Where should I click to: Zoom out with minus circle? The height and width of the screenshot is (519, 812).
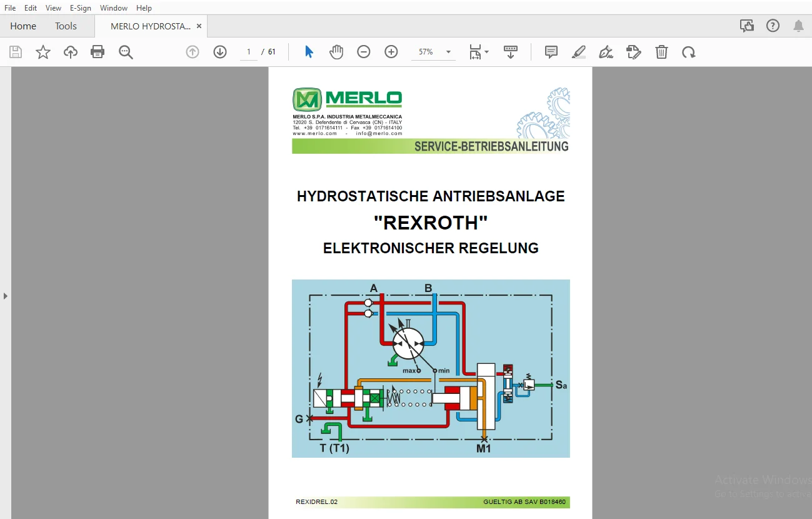coord(364,52)
